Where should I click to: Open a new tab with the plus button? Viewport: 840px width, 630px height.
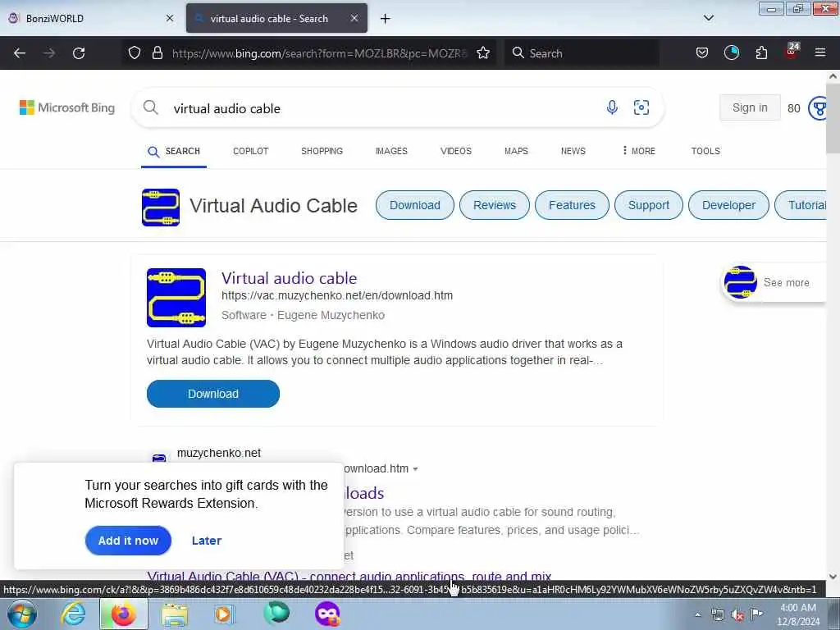[x=385, y=19]
